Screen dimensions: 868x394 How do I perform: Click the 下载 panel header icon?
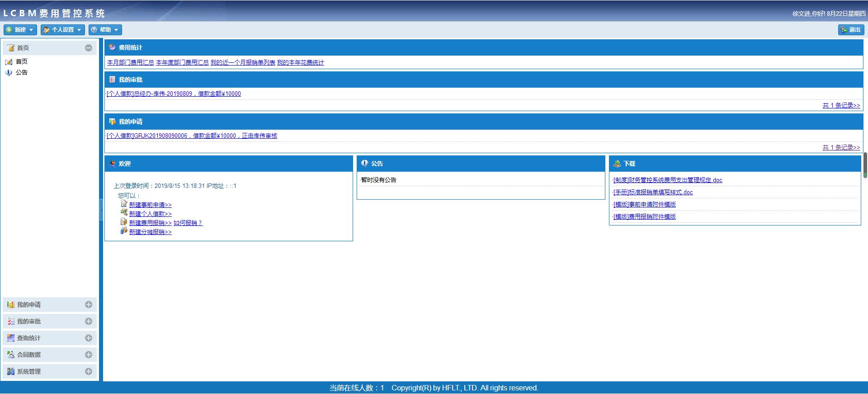click(617, 164)
